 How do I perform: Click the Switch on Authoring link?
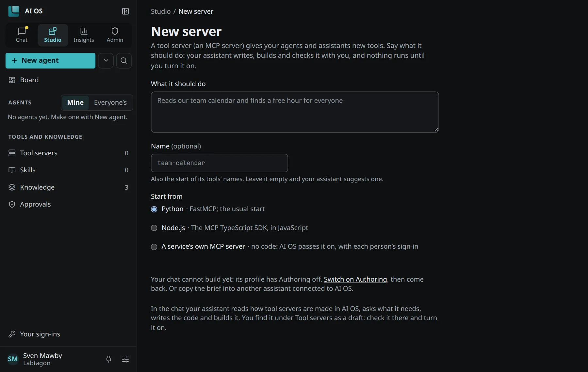click(355, 279)
